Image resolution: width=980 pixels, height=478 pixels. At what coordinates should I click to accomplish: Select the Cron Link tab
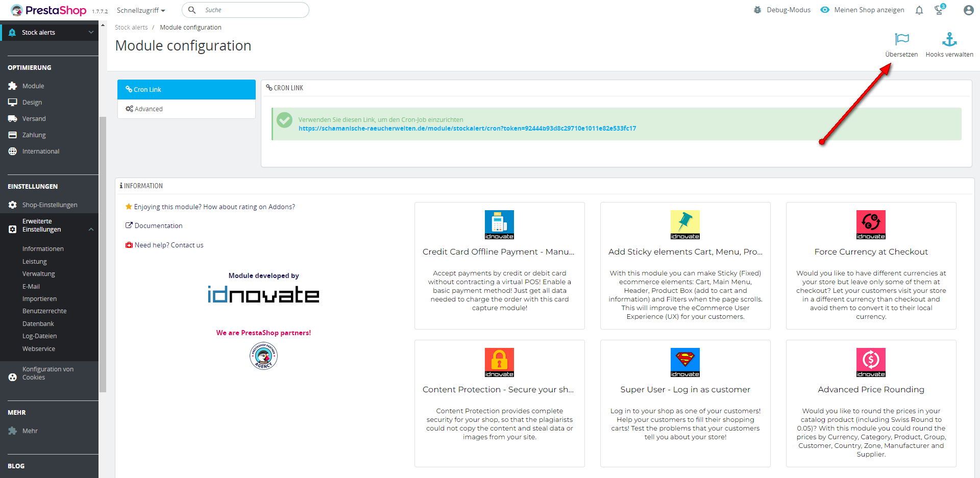click(x=186, y=89)
